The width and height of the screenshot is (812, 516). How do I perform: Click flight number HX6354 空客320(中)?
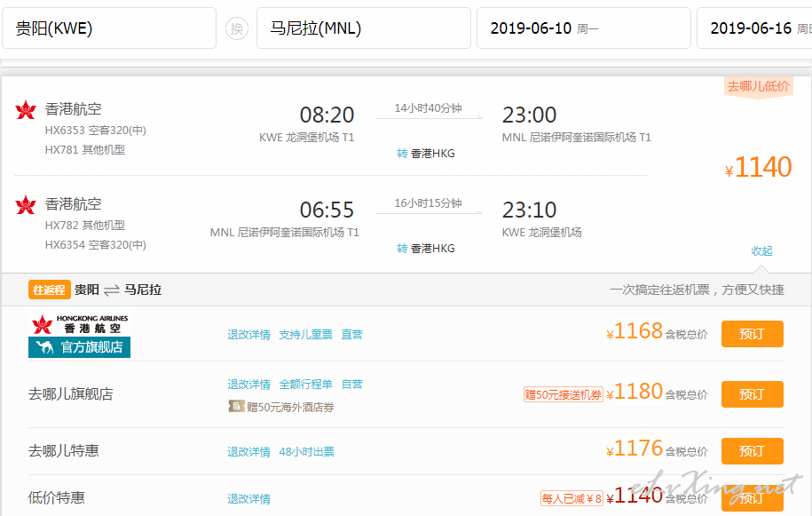click(95, 244)
